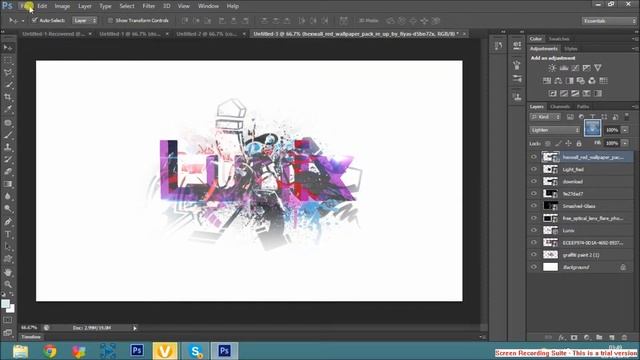This screenshot has width=640, height=360.
Task: Select the Zoom tool in toolbox
Action: pos(8,284)
